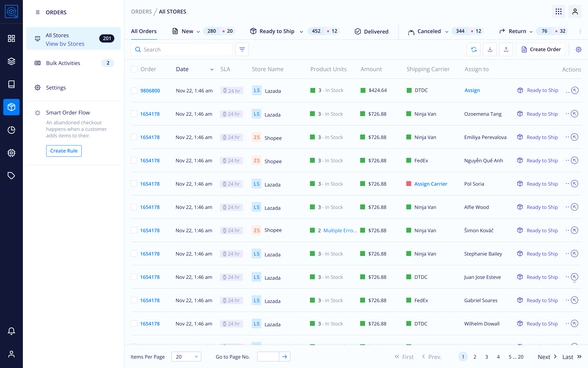This screenshot has width=588, height=368.
Task: Click the ORDERS breadcrumb
Action: (141, 11)
